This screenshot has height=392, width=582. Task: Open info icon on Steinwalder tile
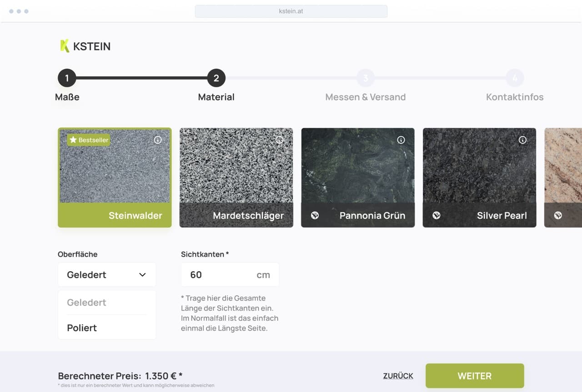tap(158, 140)
